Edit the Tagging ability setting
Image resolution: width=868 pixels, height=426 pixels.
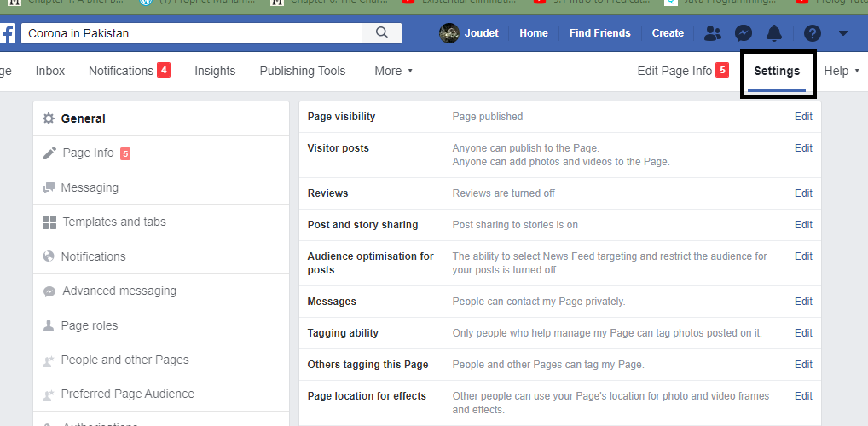pos(804,333)
